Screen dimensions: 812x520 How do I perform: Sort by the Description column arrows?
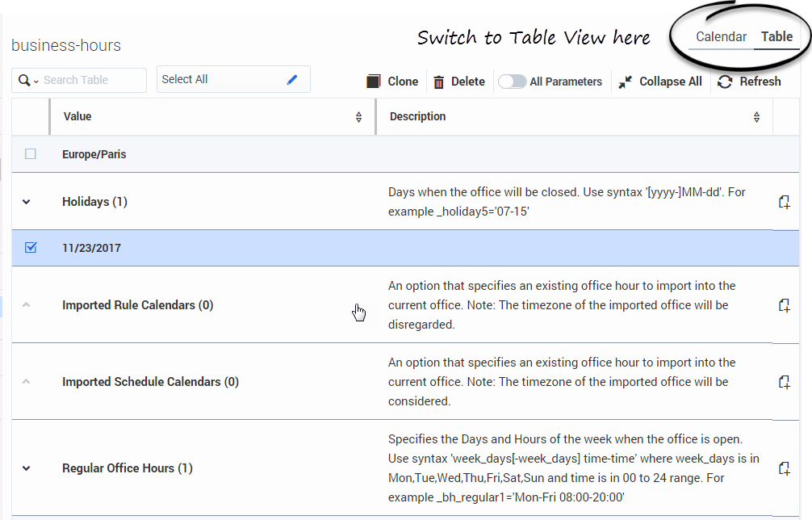756,117
